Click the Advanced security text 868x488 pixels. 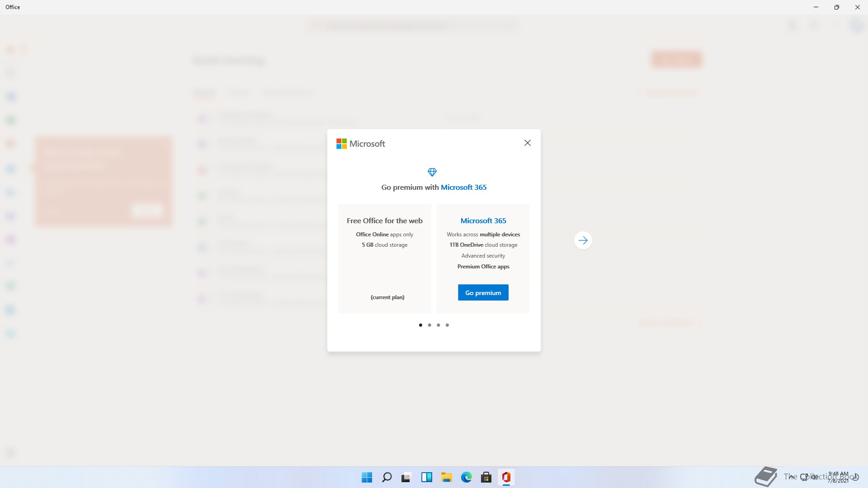[x=483, y=256]
